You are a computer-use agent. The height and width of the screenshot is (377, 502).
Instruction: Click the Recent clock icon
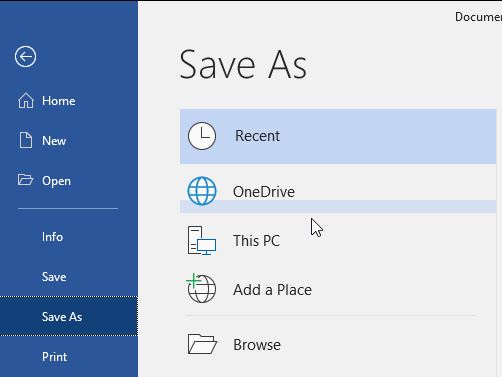pos(202,136)
